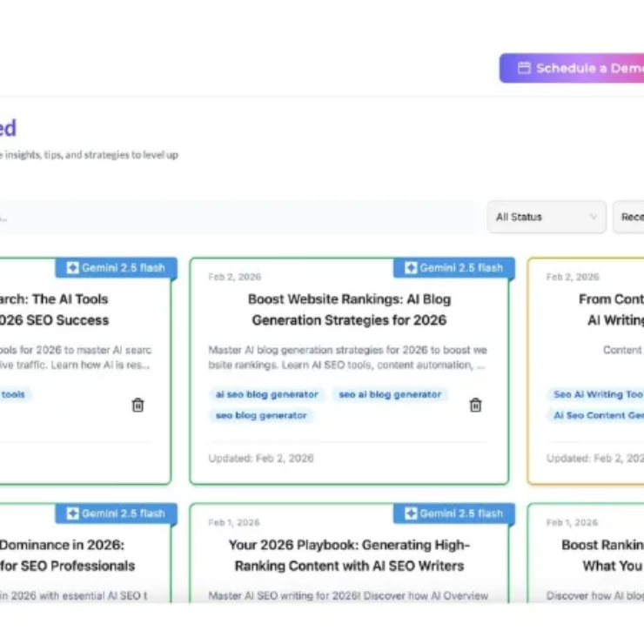This screenshot has height=644, width=644.
Task: Click Gemini badge on Dominance in 2026 card
Action: pyautogui.click(x=116, y=513)
